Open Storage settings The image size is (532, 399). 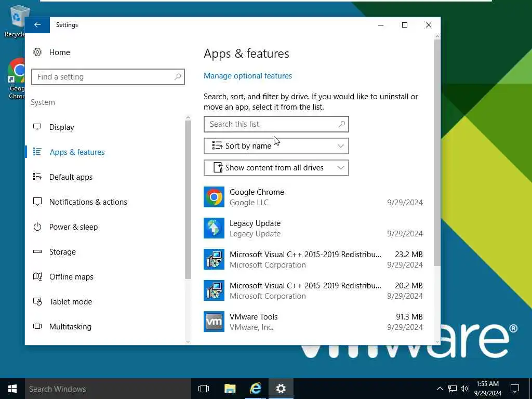(62, 252)
